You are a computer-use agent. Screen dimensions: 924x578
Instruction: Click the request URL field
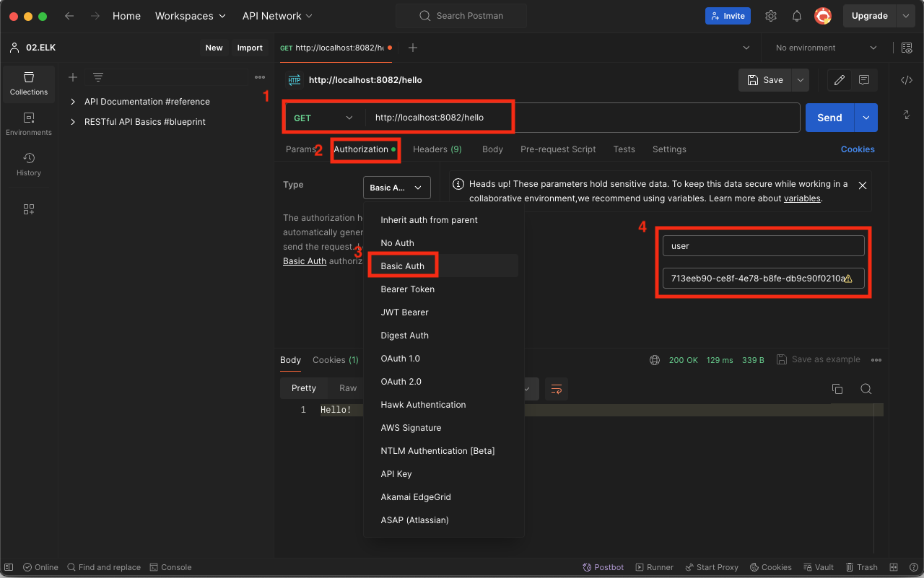click(582, 118)
